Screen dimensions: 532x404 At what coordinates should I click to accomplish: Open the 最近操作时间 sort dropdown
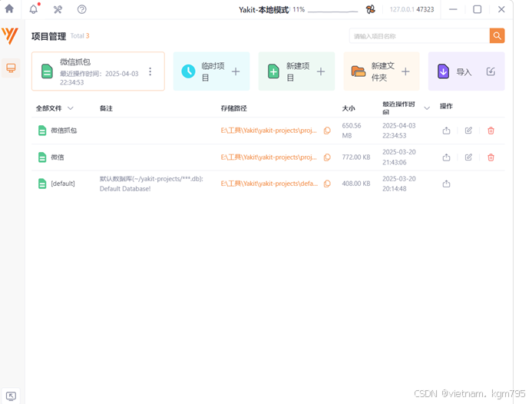pos(427,108)
